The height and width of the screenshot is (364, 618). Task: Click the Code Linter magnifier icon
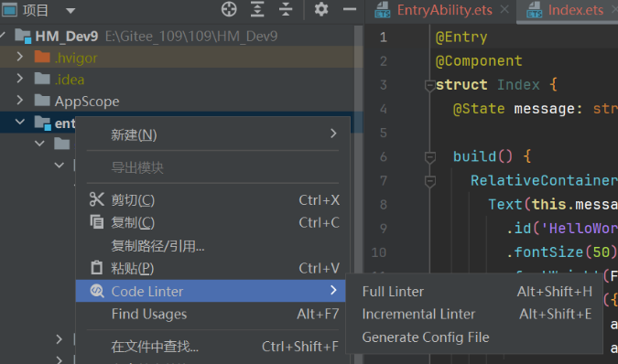97,291
